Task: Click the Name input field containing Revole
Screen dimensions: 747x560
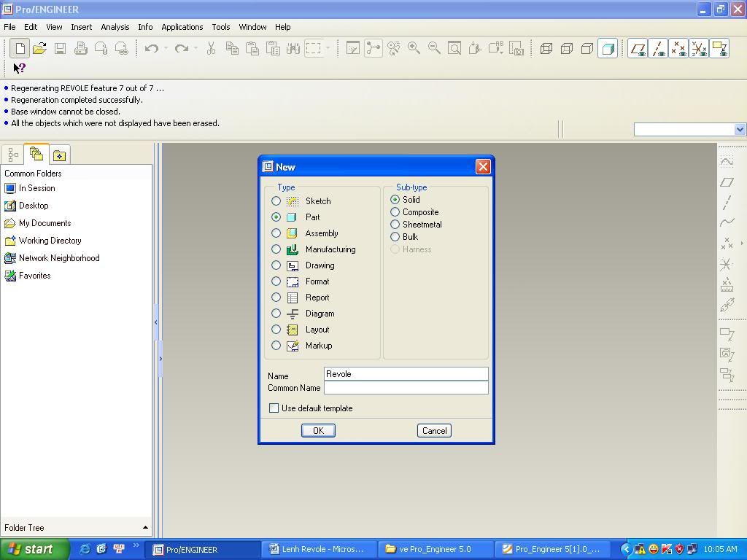Action: [406, 374]
